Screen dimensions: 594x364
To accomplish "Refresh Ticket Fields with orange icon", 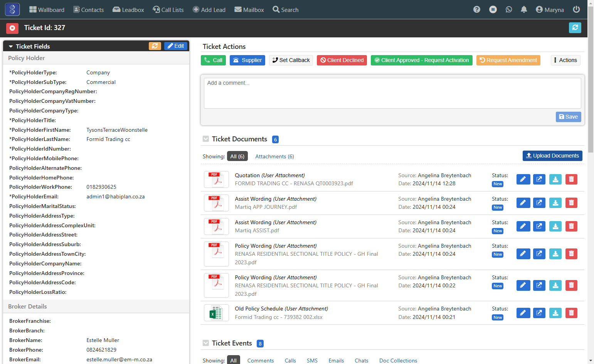I will (155, 46).
